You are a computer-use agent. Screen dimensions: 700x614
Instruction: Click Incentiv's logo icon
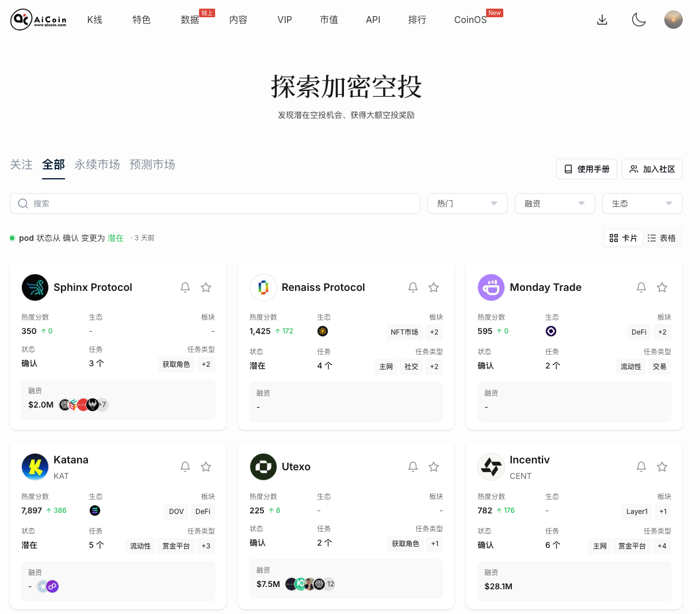491,466
